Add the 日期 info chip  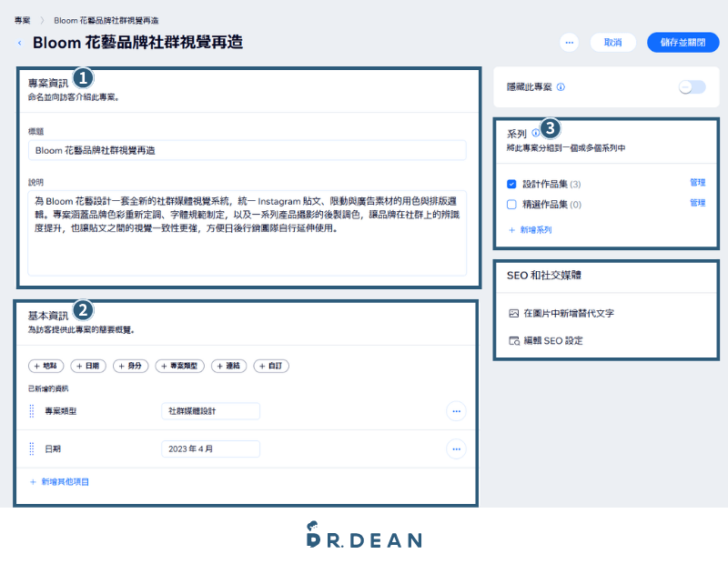coord(88,367)
